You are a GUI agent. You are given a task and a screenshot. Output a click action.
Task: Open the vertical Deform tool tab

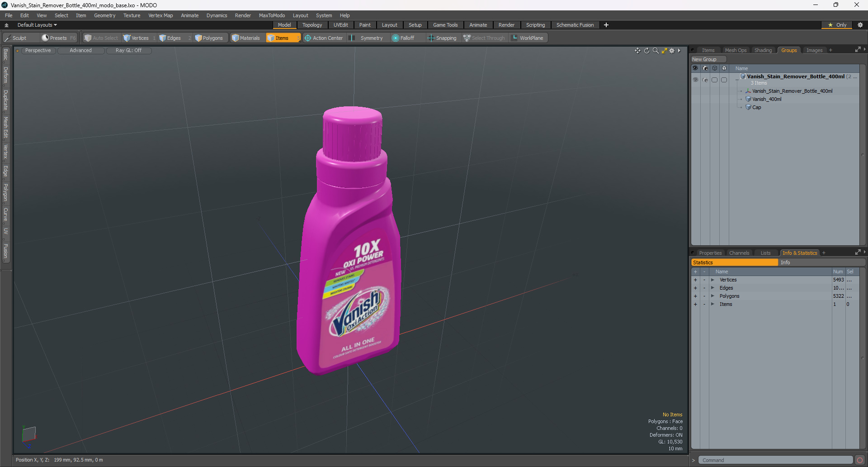pos(5,75)
